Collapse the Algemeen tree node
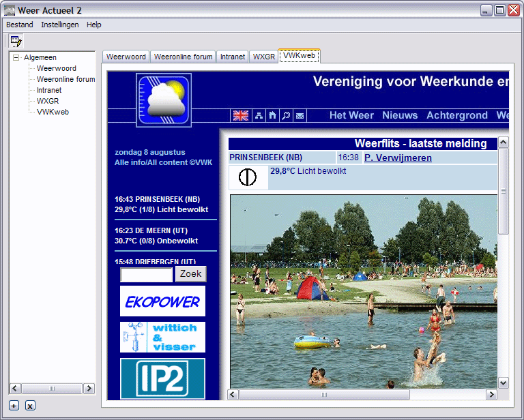The image size is (524, 420). 16,57
